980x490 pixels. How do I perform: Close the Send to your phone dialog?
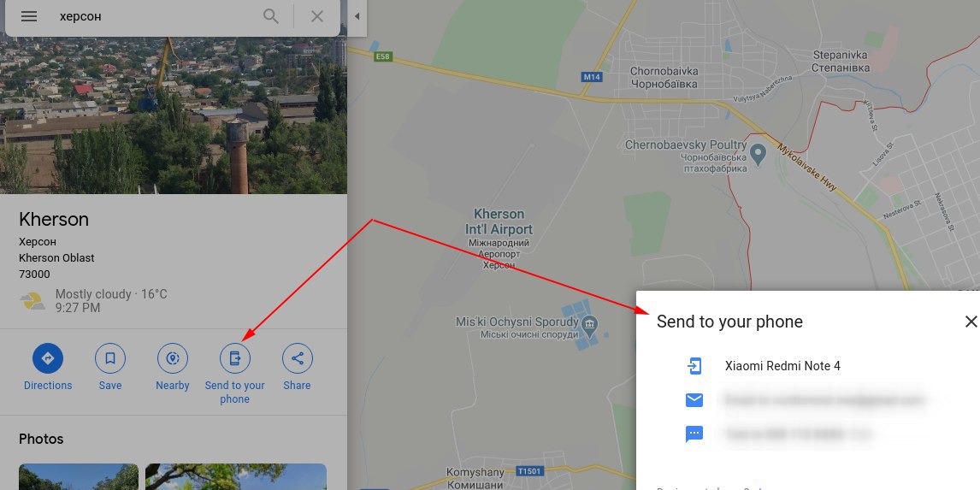(x=971, y=322)
